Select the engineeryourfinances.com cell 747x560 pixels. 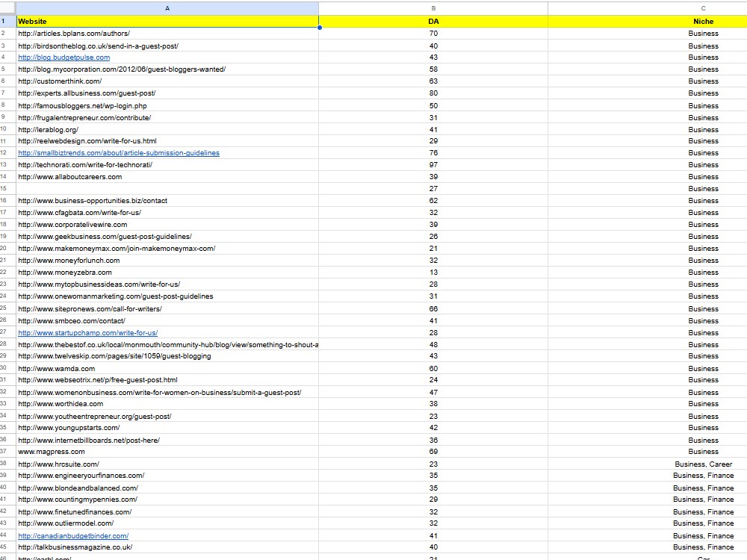pos(167,475)
